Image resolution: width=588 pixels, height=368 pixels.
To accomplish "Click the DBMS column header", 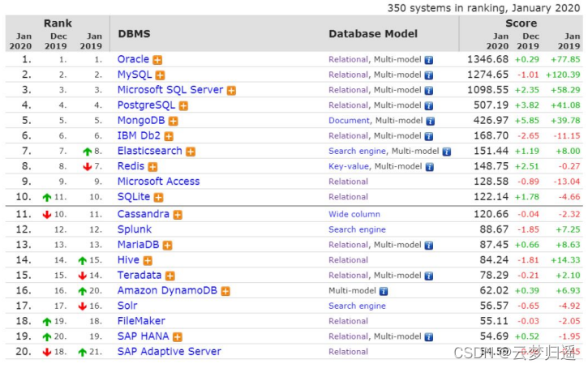I will pos(135,34).
